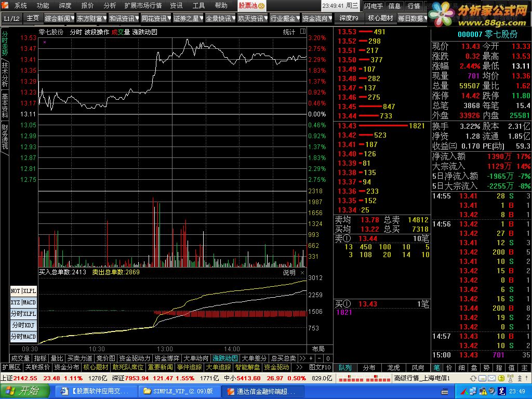Click the small window icon beside 统计
This screenshot has width=532, height=399.
click(303, 32)
